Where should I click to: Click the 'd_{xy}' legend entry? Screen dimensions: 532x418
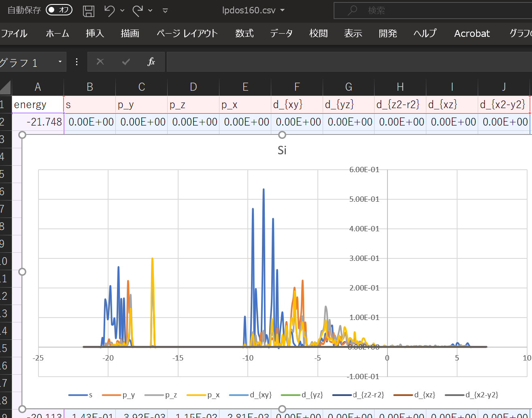tap(250, 395)
